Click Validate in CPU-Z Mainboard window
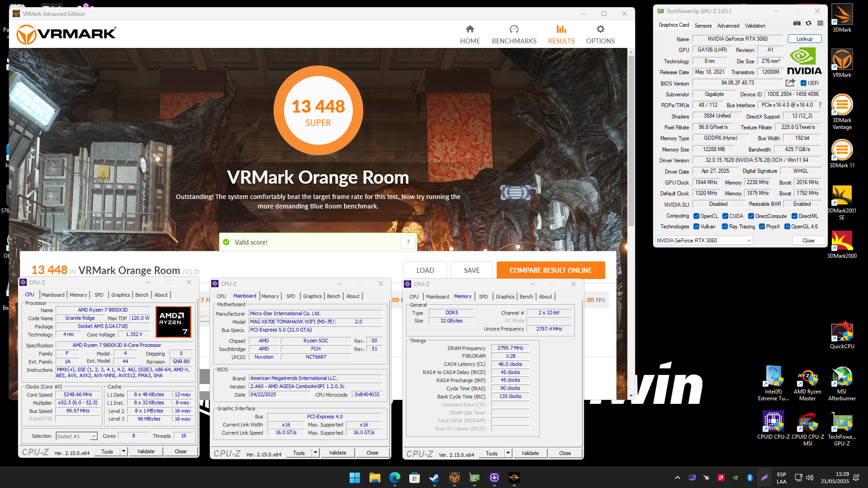This screenshot has width=868, height=488. tap(337, 453)
